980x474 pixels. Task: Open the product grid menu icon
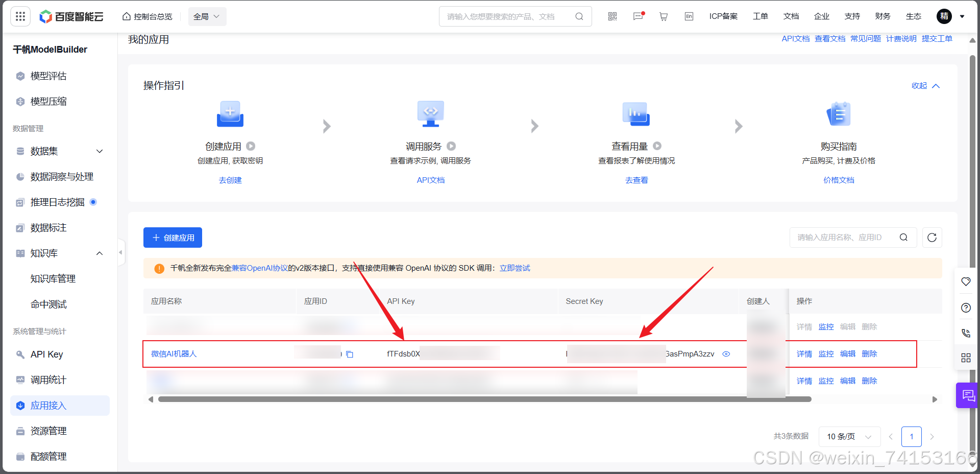[20, 16]
